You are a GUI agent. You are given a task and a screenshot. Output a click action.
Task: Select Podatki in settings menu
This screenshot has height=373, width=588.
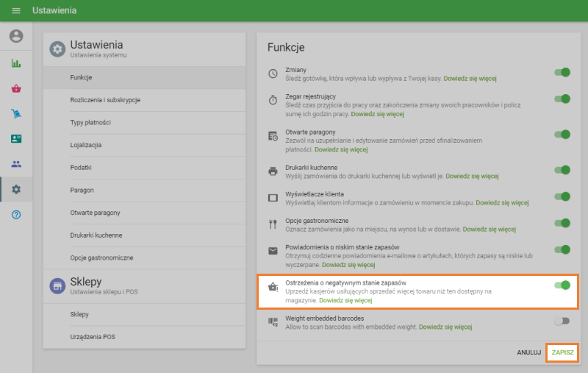(x=81, y=168)
